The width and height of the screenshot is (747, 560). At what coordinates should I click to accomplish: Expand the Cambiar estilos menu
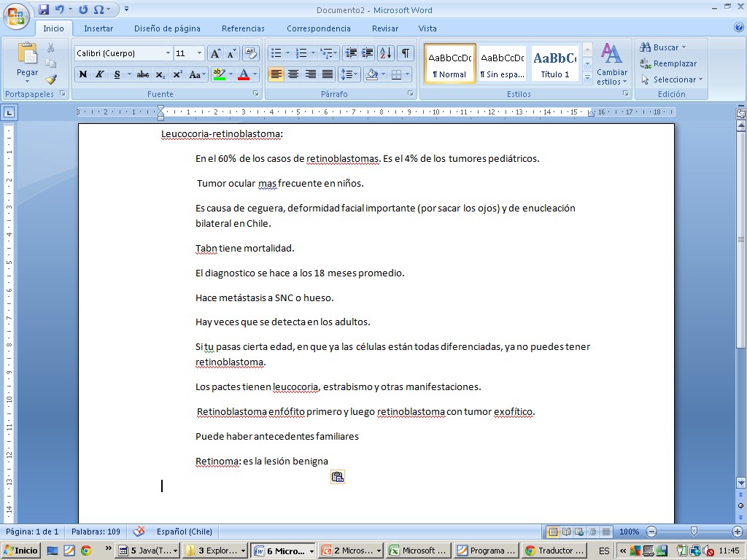[x=611, y=64]
